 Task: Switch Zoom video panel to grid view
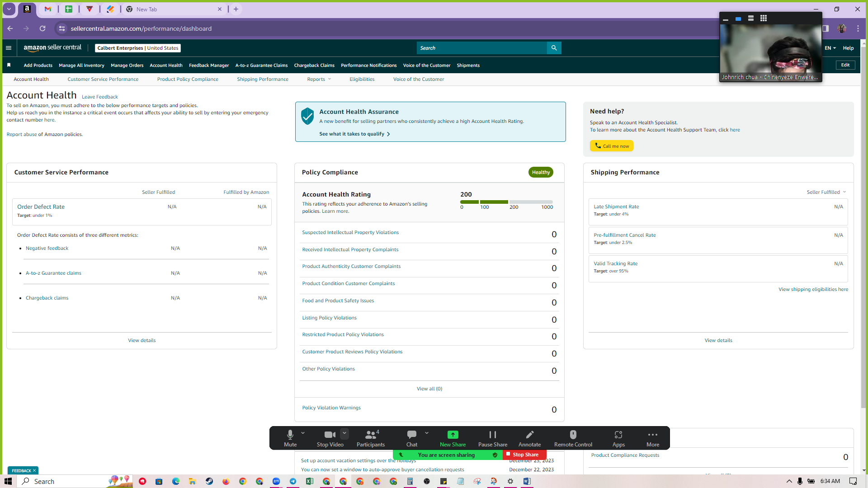tap(764, 19)
